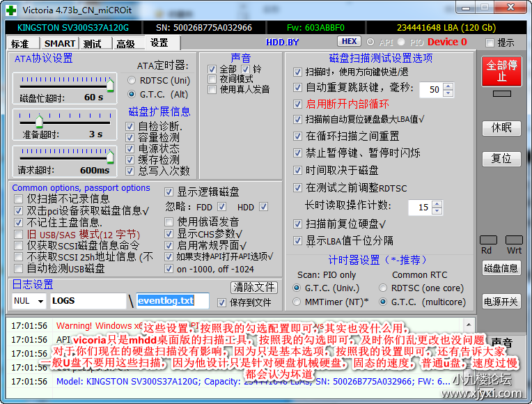The image size is (532, 404).
Task: Expand the NUL log dropdown
Action: pos(40,301)
